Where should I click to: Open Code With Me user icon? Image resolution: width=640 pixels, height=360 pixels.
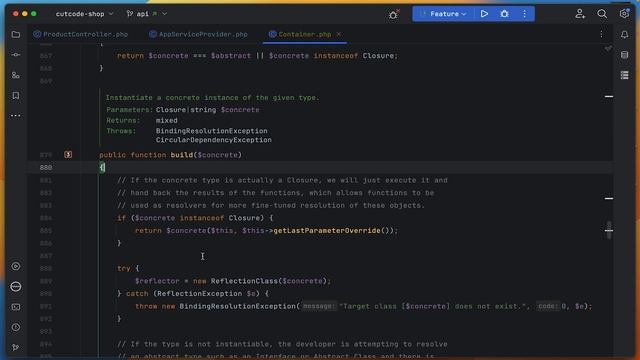[580, 14]
